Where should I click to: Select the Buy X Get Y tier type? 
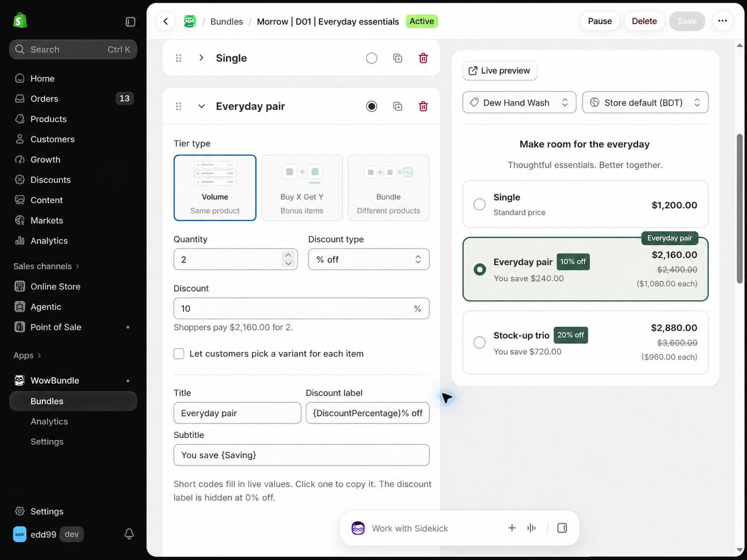click(302, 188)
